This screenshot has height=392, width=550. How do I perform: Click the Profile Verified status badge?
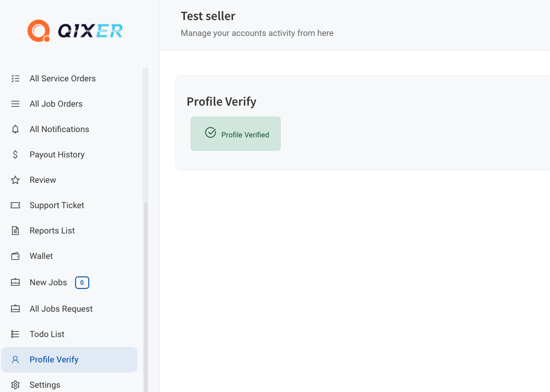click(235, 134)
